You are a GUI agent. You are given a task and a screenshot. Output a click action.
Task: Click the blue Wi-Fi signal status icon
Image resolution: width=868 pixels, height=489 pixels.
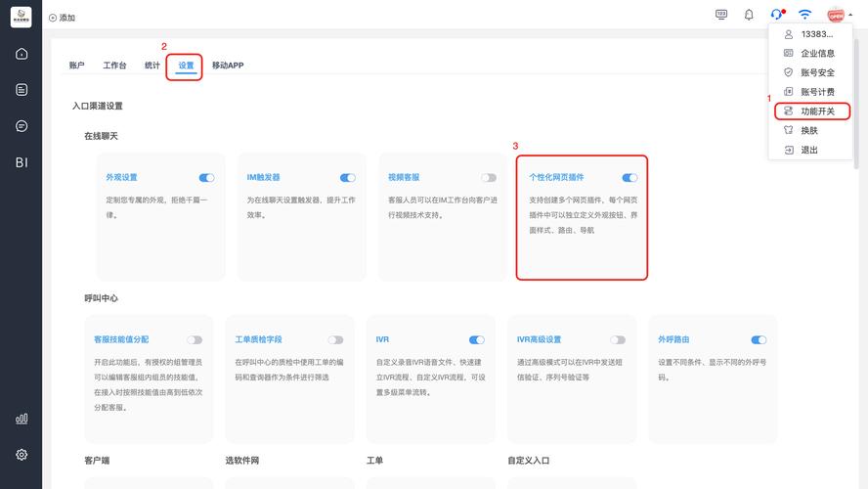click(804, 15)
